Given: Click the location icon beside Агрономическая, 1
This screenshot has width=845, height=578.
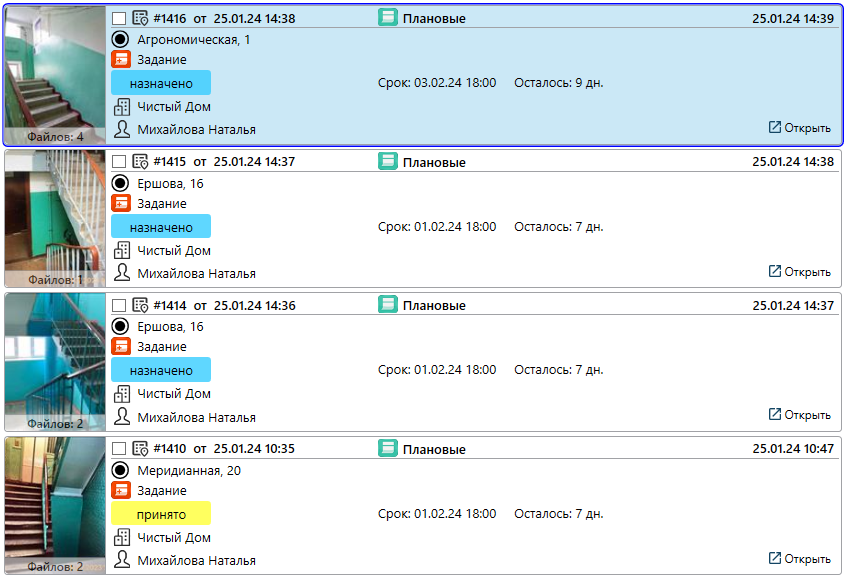Looking at the screenshot, I should coord(120,39).
